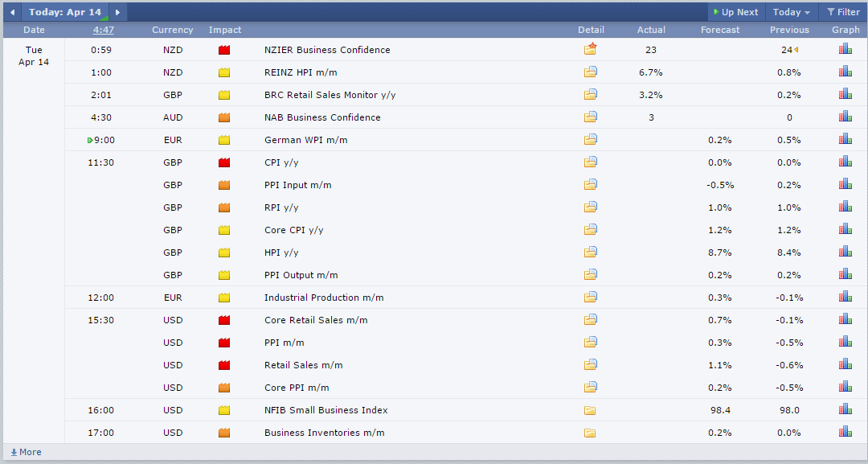Click previous value 8.4% for HPI y/y

[789, 253]
